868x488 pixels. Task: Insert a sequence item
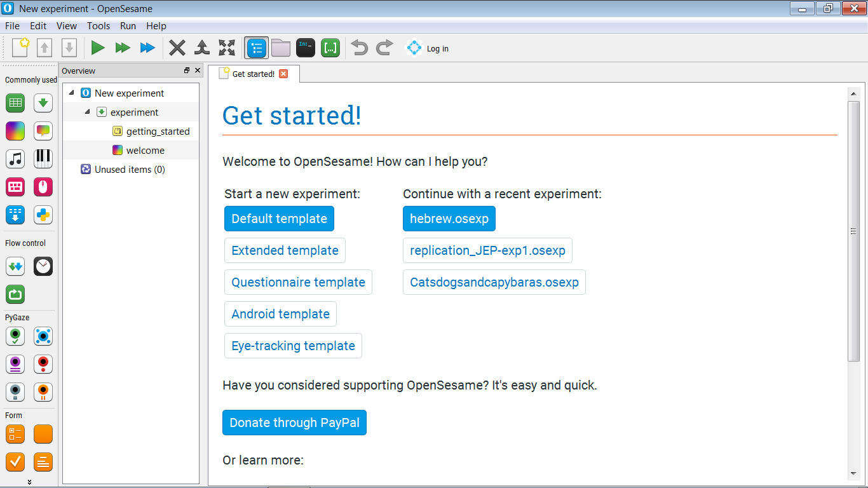[43, 102]
